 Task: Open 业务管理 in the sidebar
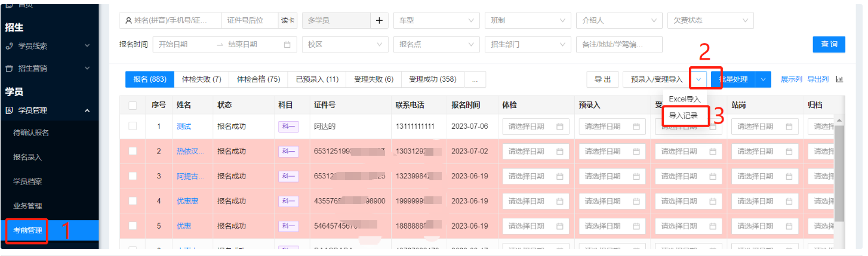(x=50, y=206)
